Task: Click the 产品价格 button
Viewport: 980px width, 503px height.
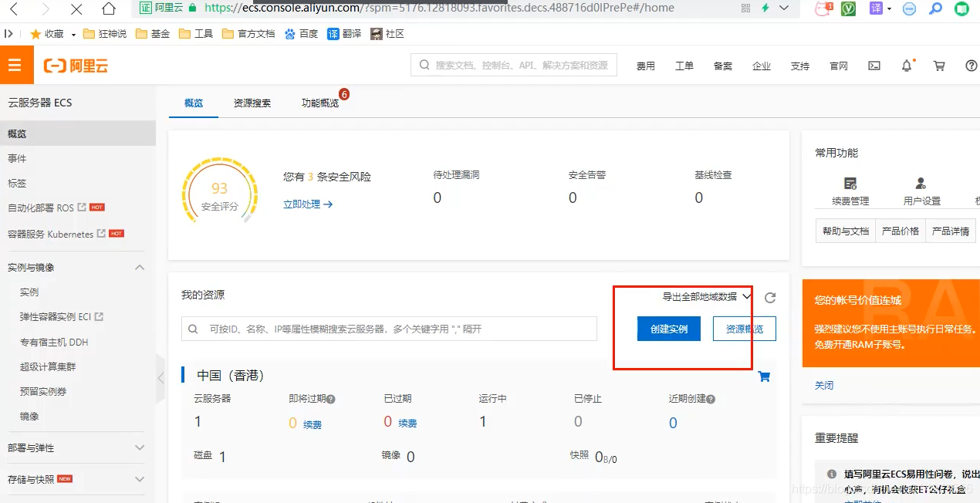Action: (x=901, y=231)
